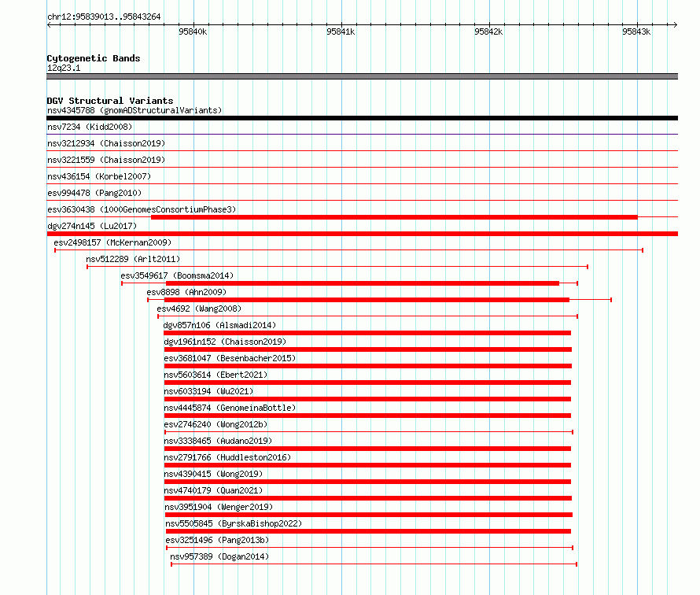This screenshot has height=595, width=700.
Task: Click the red dgv274n145 full-width bar
Action: click(362, 234)
